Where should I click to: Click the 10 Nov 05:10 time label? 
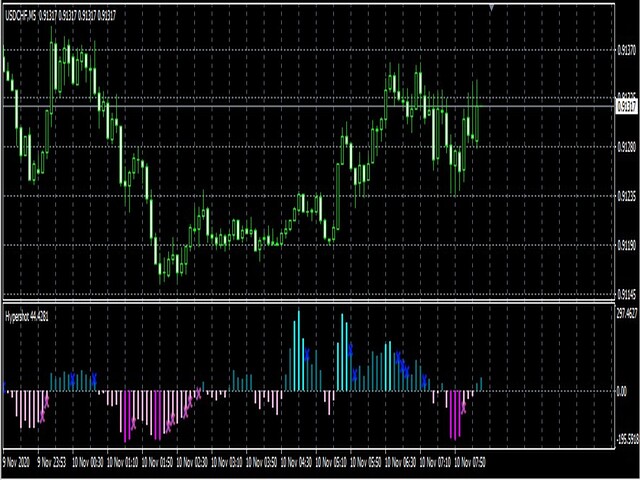pyautogui.click(x=331, y=462)
